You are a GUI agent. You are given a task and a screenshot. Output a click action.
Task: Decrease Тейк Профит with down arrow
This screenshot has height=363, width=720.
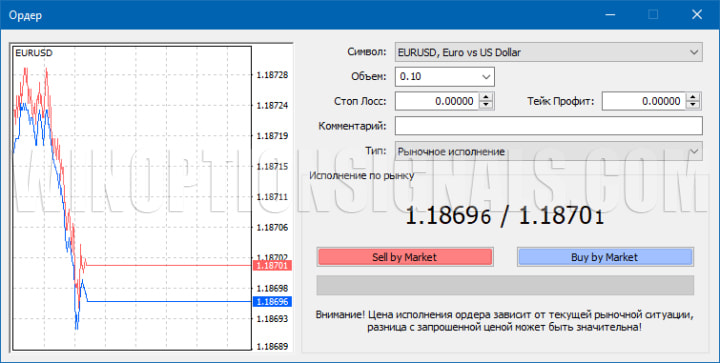click(x=693, y=105)
